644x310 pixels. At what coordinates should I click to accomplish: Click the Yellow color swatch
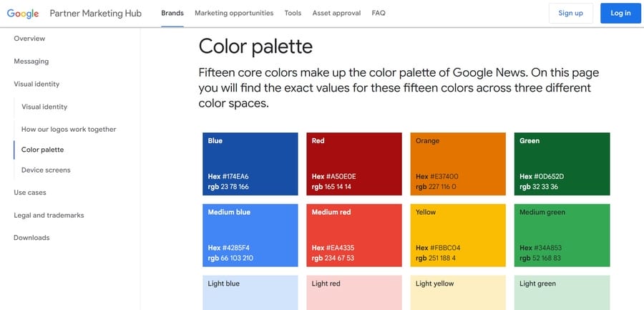(x=458, y=235)
